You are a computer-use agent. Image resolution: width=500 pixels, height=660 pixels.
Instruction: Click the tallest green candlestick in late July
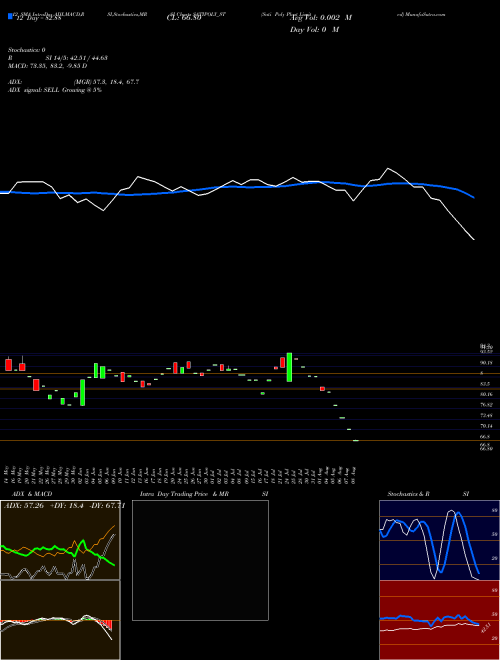point(289,367)
